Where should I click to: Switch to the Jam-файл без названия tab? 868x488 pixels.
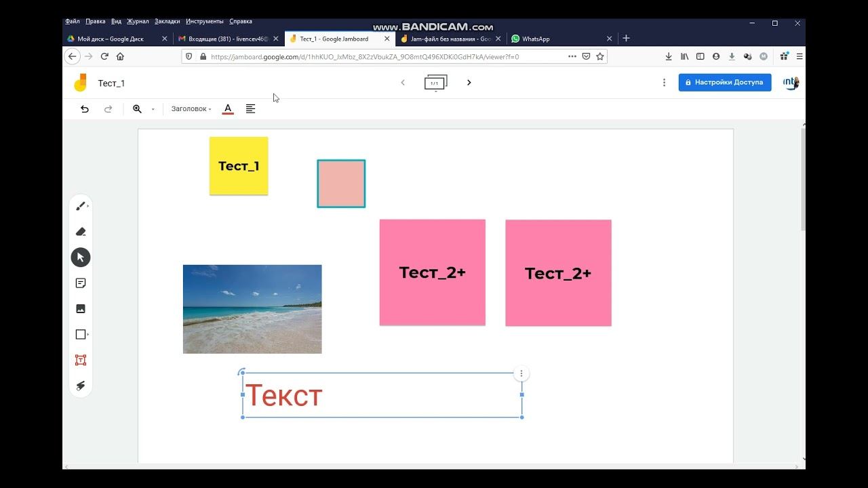[451, 39]
